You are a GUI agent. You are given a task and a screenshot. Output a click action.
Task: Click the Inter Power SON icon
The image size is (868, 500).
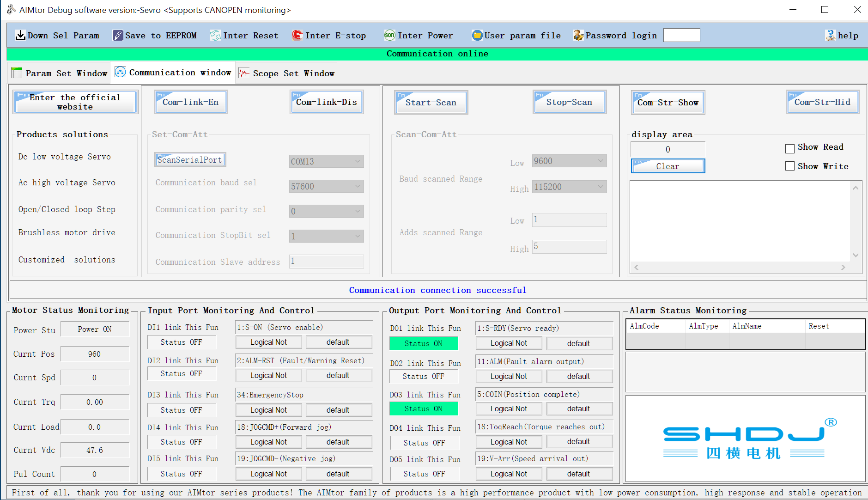(x=389, y=36)
